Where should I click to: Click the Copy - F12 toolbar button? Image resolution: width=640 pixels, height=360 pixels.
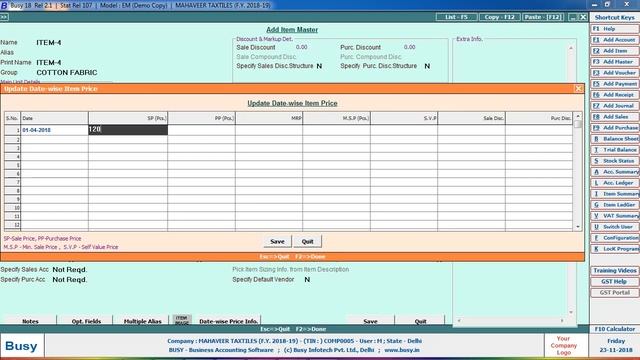point(500,17)
